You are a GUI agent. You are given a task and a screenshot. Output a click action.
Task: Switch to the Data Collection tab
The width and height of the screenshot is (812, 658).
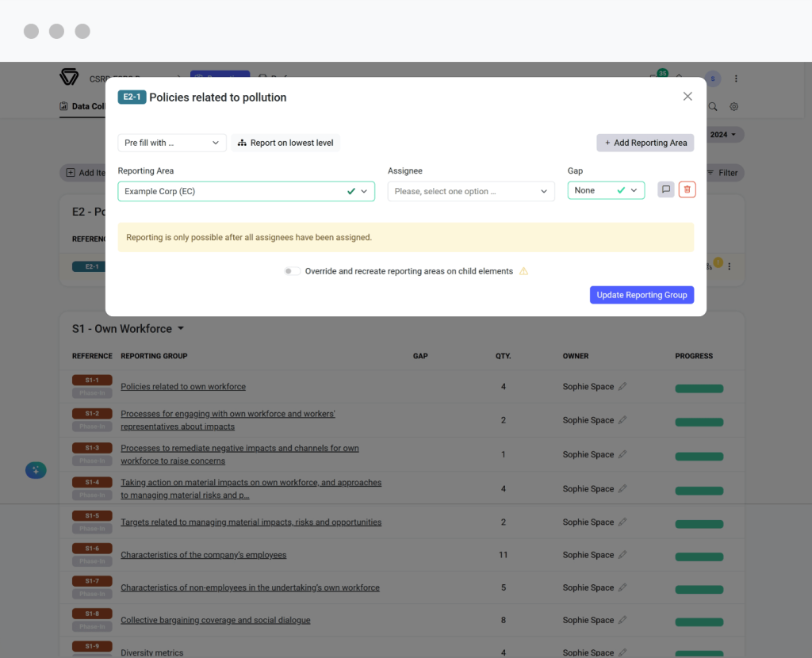click(x=83, y=106)
